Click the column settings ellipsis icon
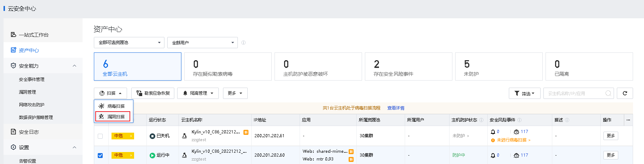644x164 pixels. tap(628, 120)
